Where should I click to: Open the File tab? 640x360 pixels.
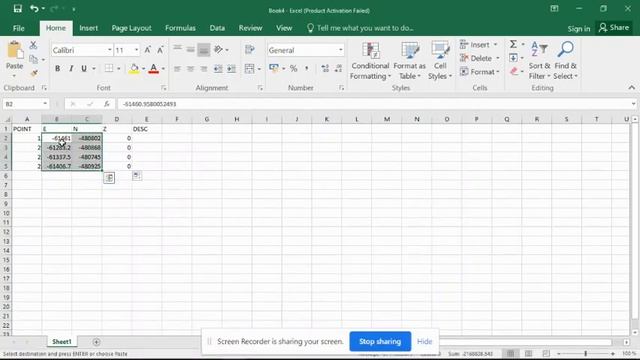pyautogui.click(x=19, y=28)
